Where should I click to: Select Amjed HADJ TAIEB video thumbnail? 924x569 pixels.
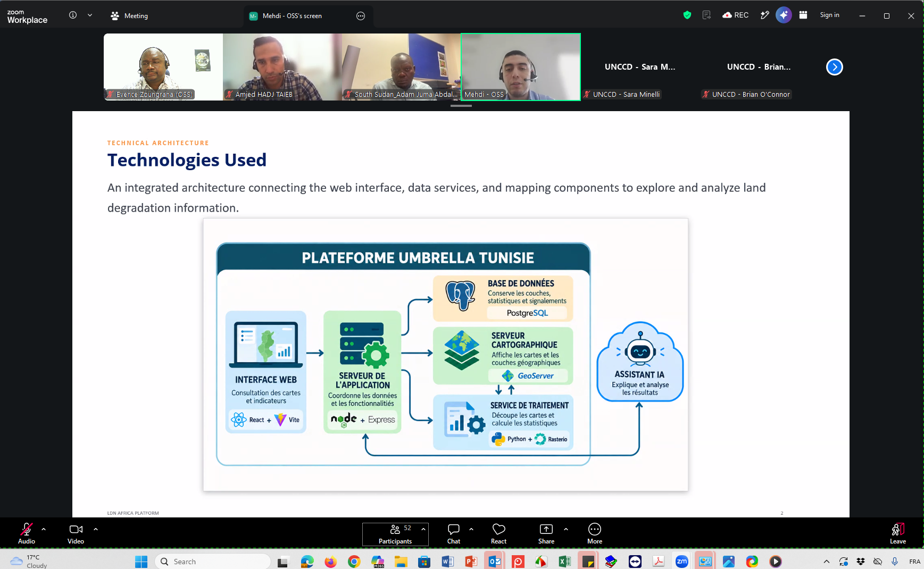pos(282,67)
